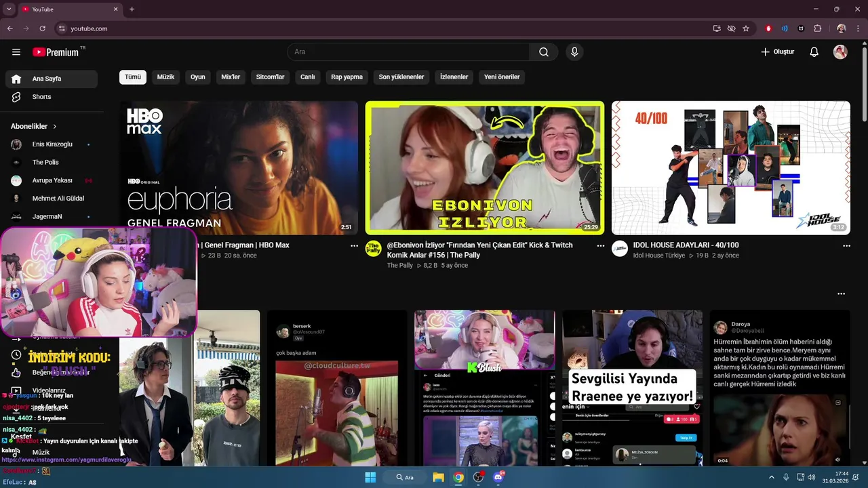Viewport: 868px width, 488px height.
Task: Open Chrome profile avatar
Action: point(842,28)
